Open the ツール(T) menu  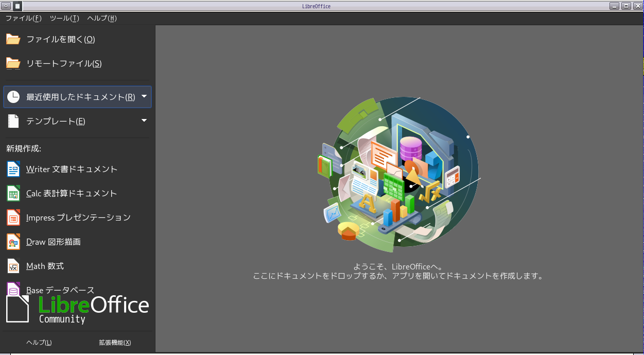[x=64, y=18]
